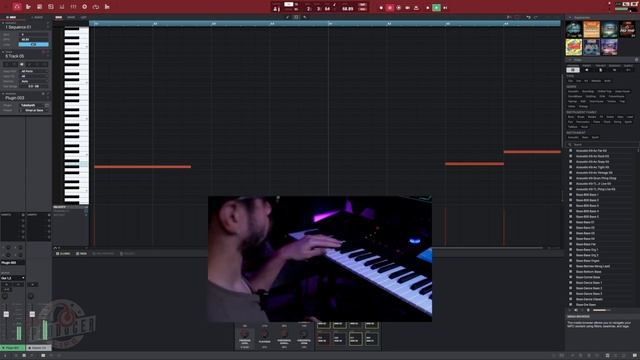Viewport: 640px width, 360px height.
Task: Click the ninth mode icon in red toolbar
Action: [107, 7]
